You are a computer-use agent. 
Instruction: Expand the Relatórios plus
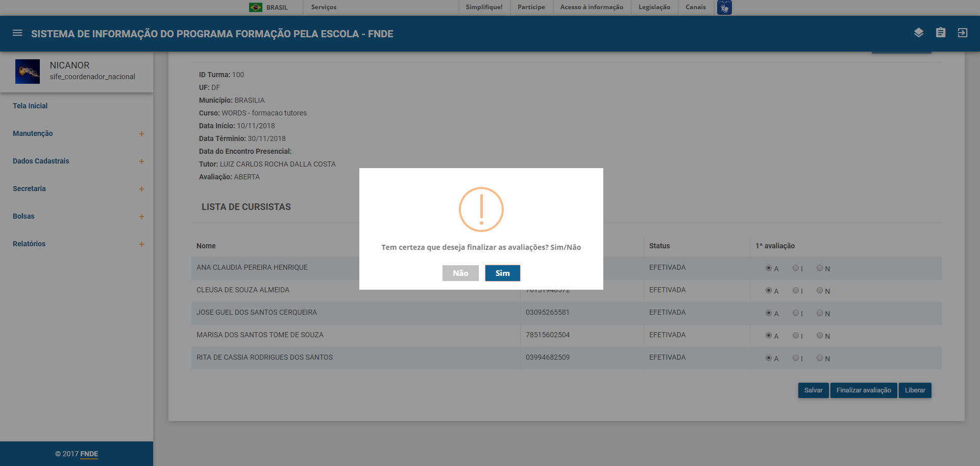pyautogui.click(x=142, y=244)
